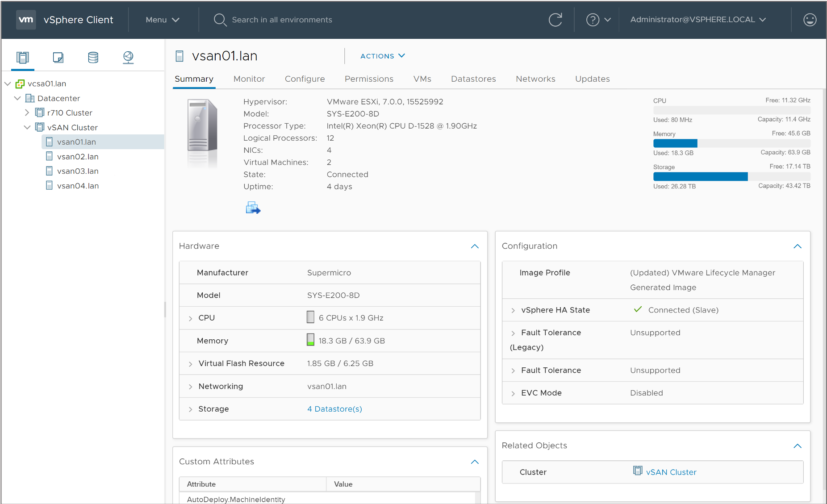Collapse the vcsa01.lan tree node

pyautogui.click(x=8, y=83)
